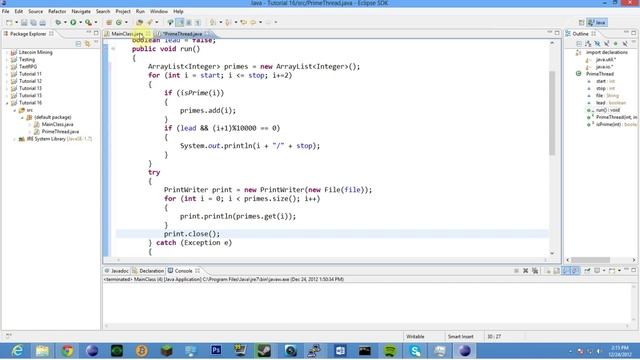Open Skype from the taskbar
640x360 pixels.
(x=415, y=351)
